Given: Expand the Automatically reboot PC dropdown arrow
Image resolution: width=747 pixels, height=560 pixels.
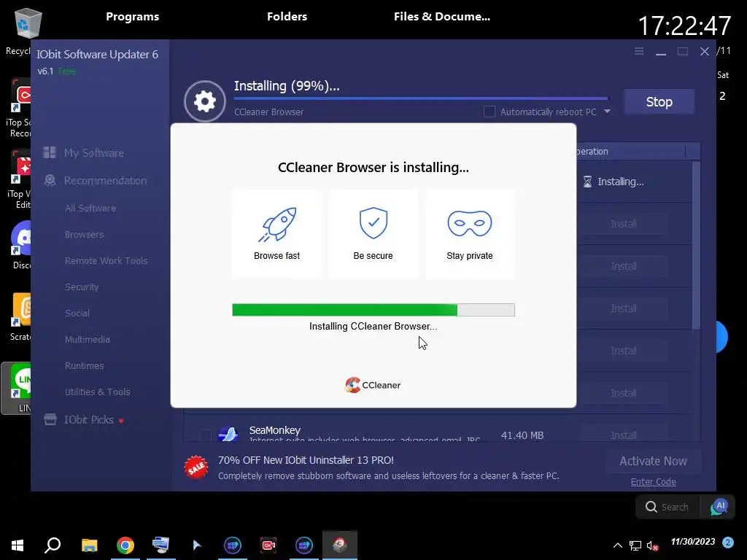Looking at the screenshot, I should (607, 112).
